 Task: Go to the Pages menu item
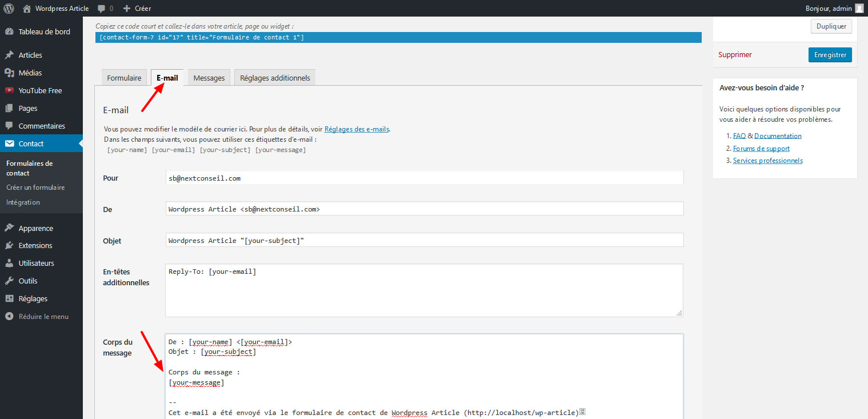[28, 108]
